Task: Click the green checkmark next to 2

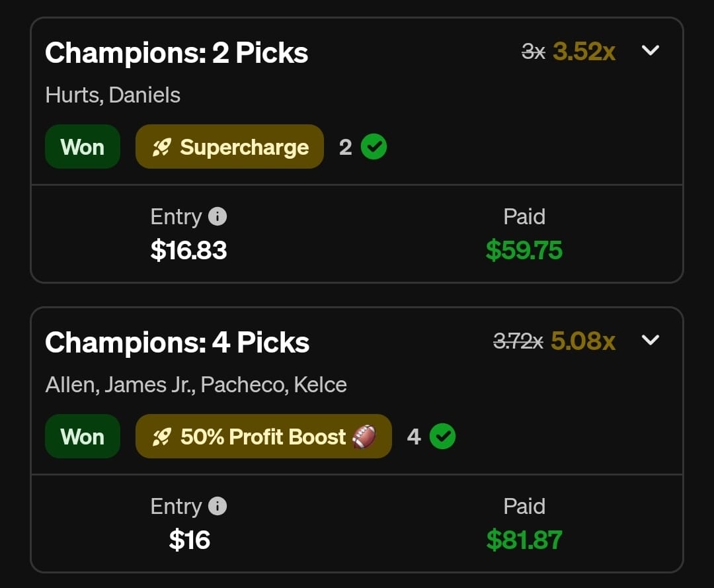Action: pyautogui.click(x=374, y=147)
